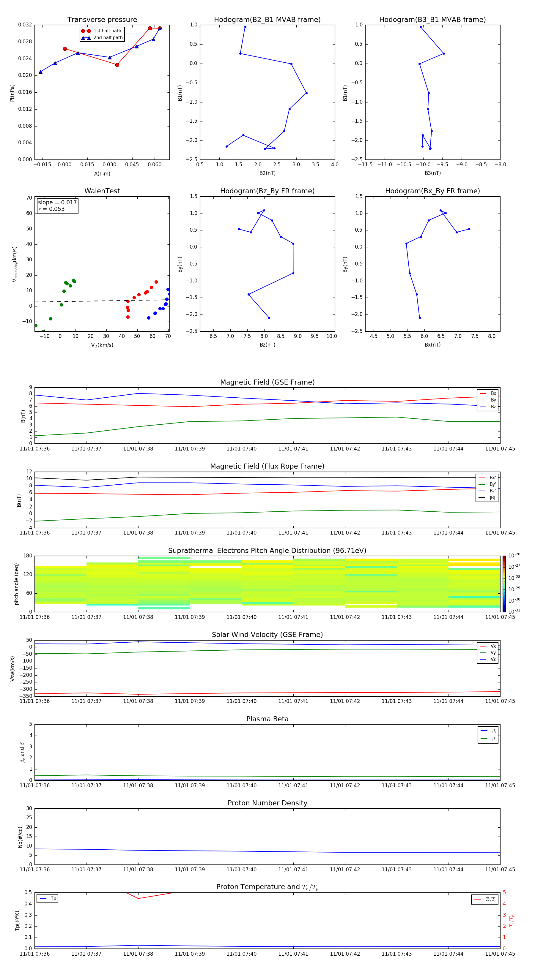Select the '1st half path' legend entry
The image size is (535, 980).
(101, 31)
